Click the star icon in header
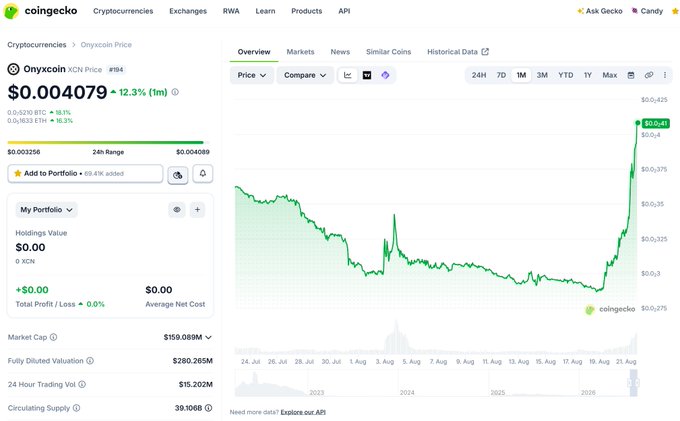The image size is (680, 421). tap(675, 11)
